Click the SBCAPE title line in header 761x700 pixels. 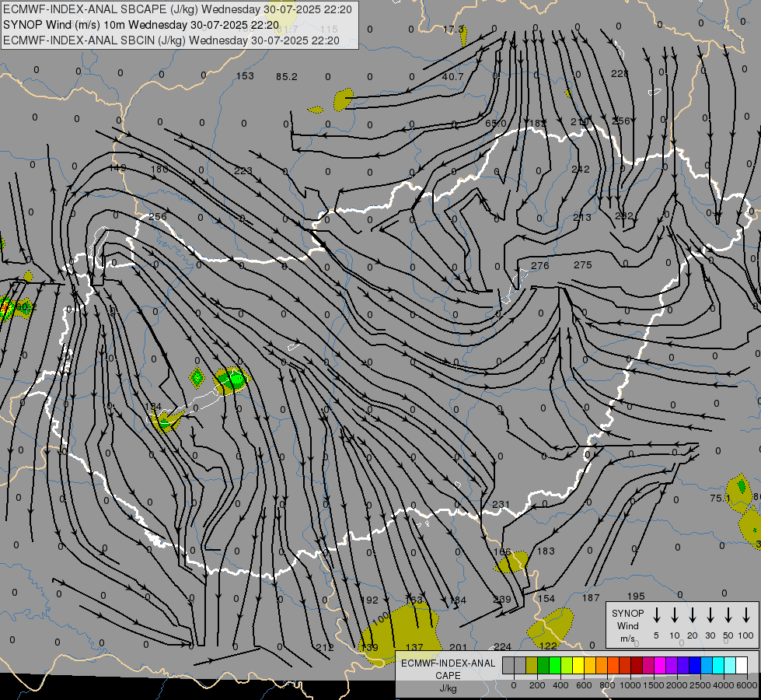point(177,9)
